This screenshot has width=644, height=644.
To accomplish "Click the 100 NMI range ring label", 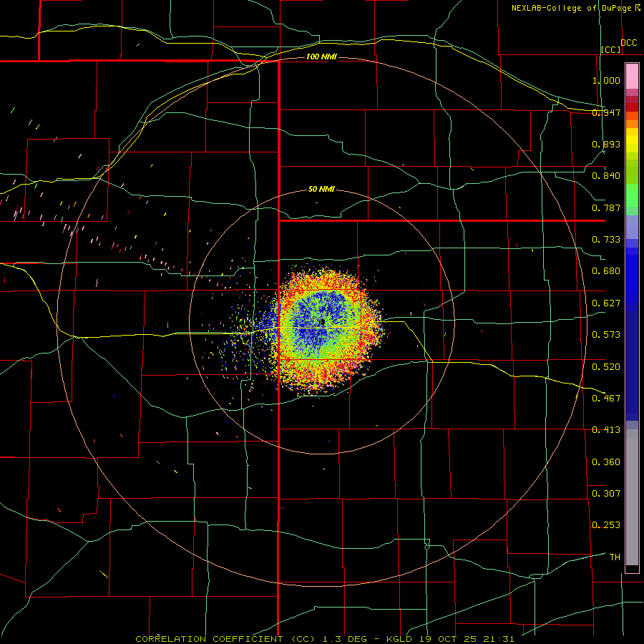I will [321, 57].
